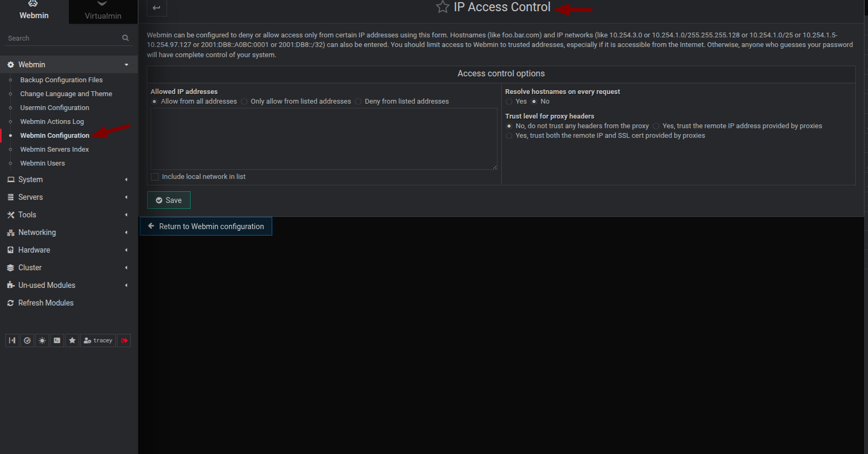868x454 pixels.
Task: Collapse the navigation menu with the sidebar toggle icon
Action: (12, 340)
